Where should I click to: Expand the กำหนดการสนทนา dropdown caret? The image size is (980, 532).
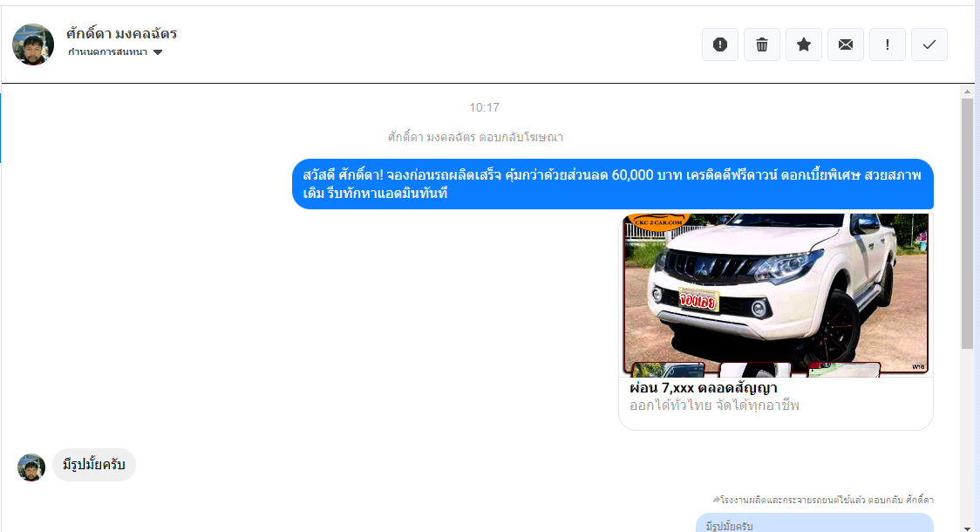158,52
